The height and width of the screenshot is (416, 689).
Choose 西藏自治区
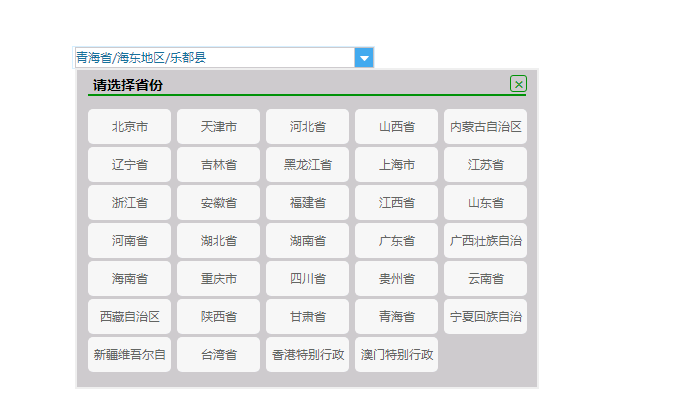click(129, 317)
